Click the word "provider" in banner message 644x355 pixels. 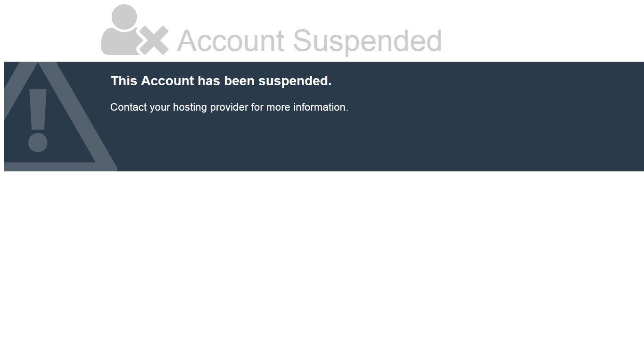(x=229, y=107)
